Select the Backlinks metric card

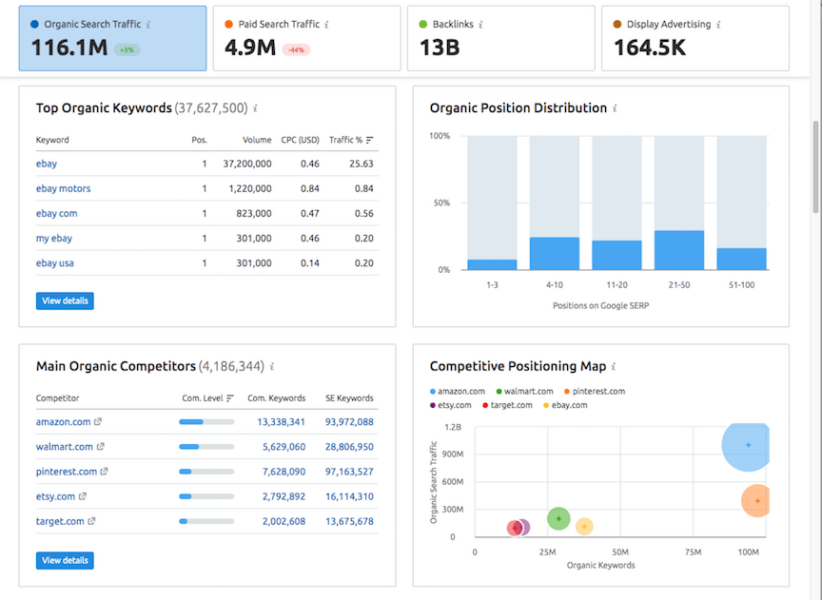(500, 38)
